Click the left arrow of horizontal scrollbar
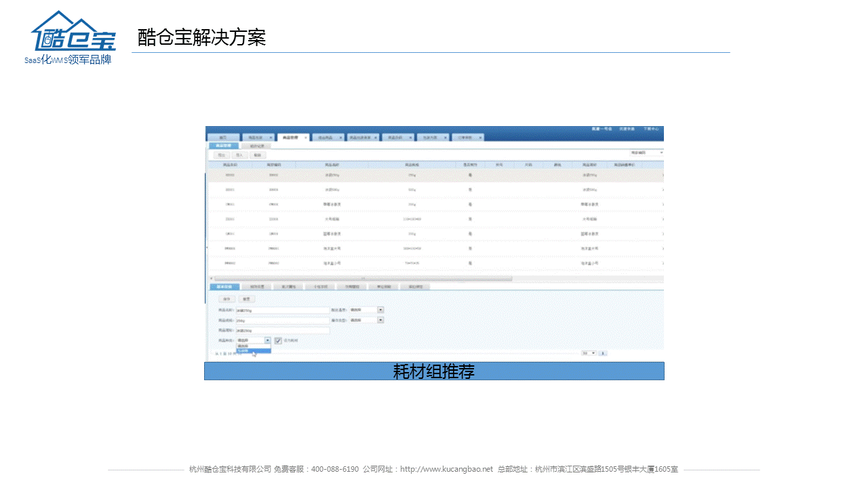This screenshot has width=868, height=488. pyautogui.click(x=210, y=279)
